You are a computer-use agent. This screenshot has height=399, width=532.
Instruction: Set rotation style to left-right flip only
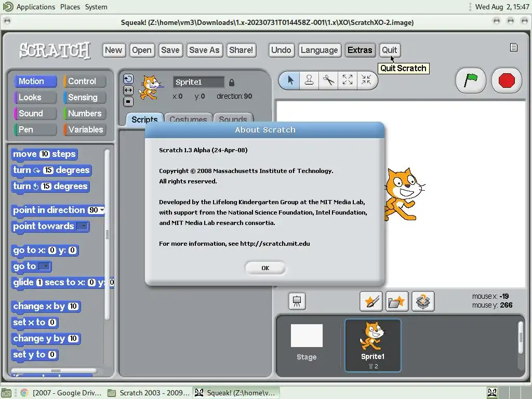[x=128, y=90]
